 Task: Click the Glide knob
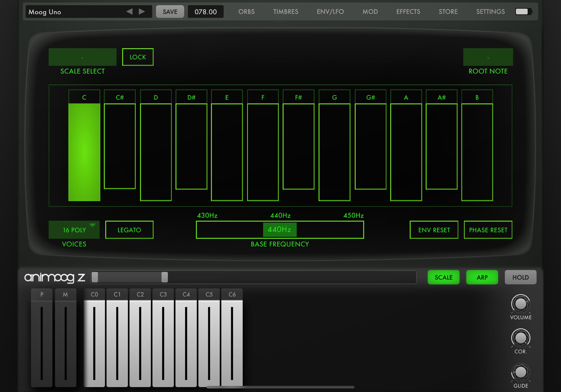point(520,372)
